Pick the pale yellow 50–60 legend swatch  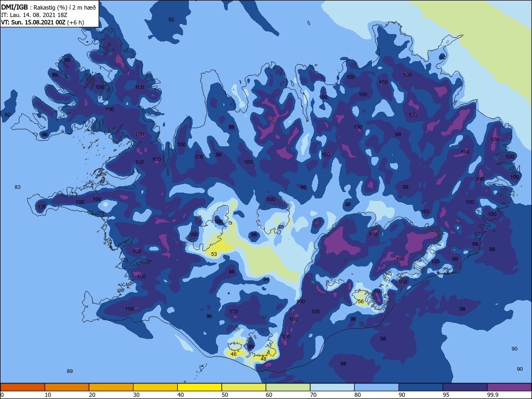click(x=244, y=387)
